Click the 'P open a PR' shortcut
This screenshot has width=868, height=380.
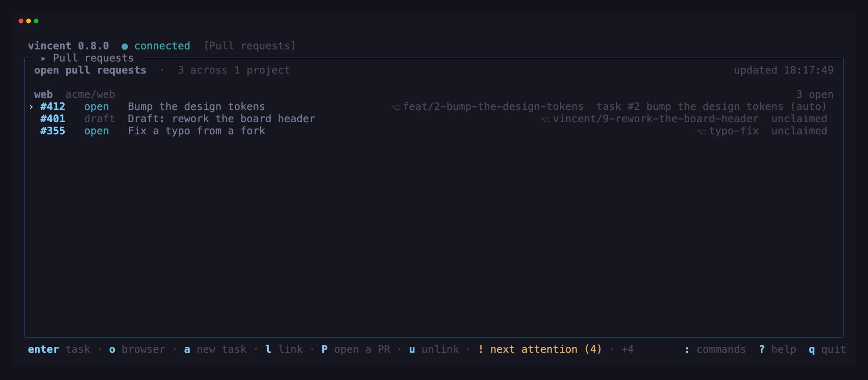point(356,350)
